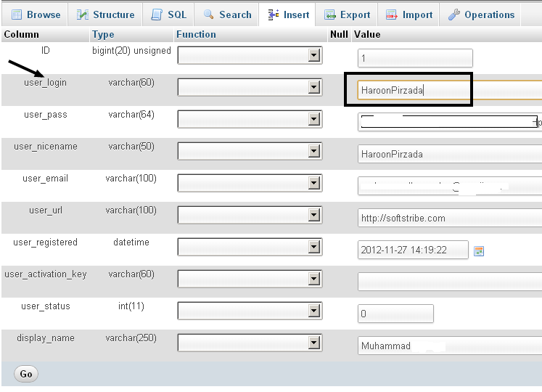Click the user_email column name
The width and height of the screenshot is (542, 392).
tap(45, 179)
